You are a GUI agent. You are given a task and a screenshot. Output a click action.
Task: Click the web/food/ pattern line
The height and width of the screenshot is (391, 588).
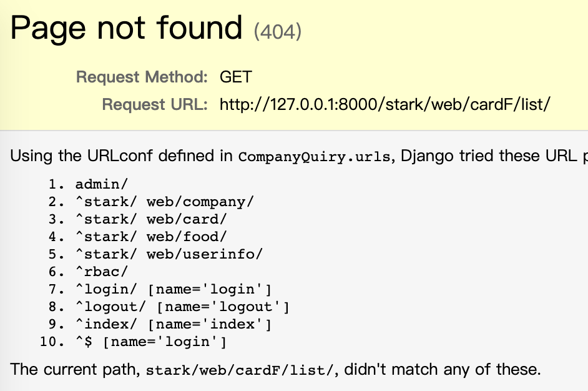(x=151, y=237)
